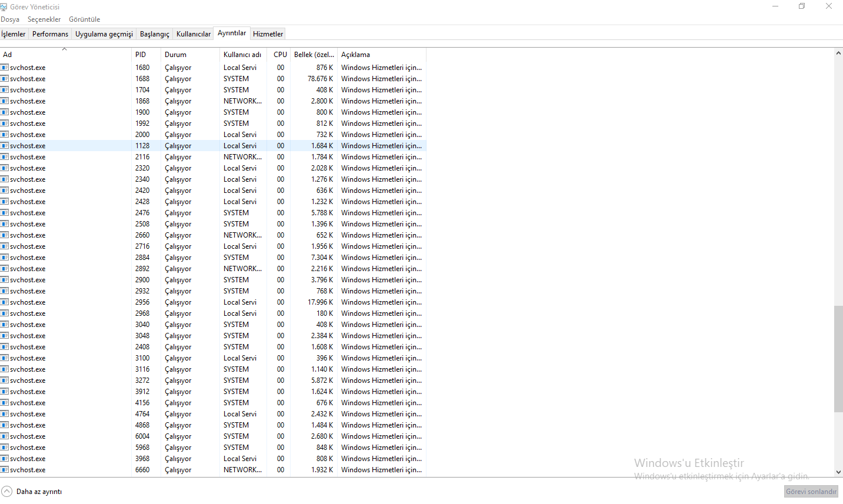Sort by the CPU column header
Screen dimensions: 843x504
pos(279,55)
